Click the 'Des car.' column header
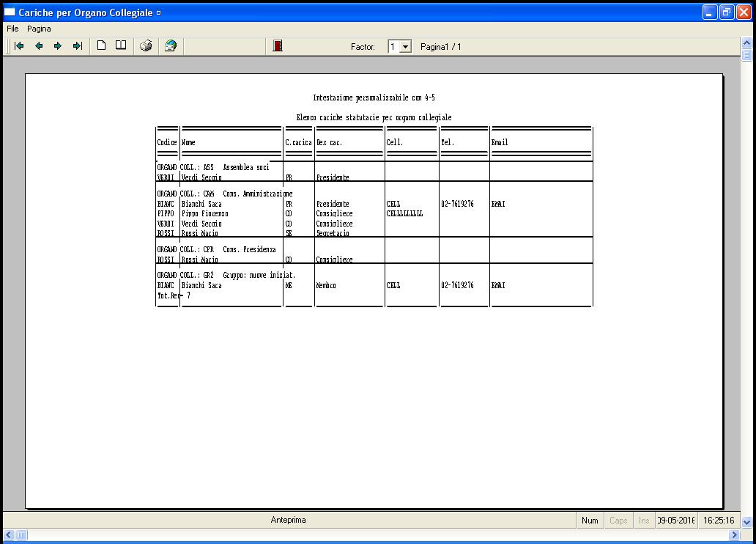The image size is (756, 544). 330,142
